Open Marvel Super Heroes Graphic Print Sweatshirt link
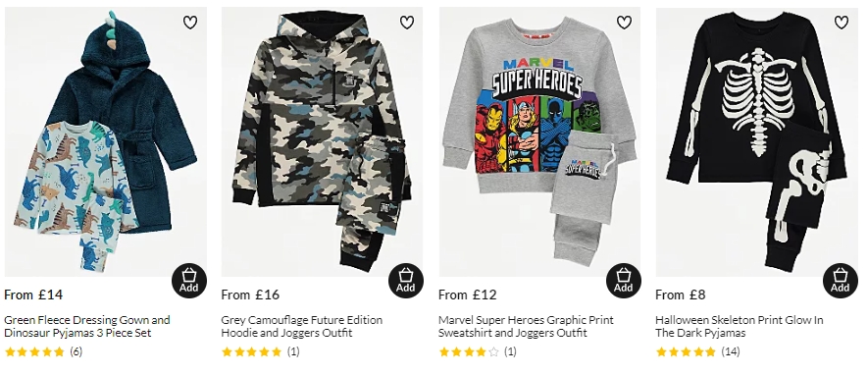868x375 pixels. (x=526, y=326)
